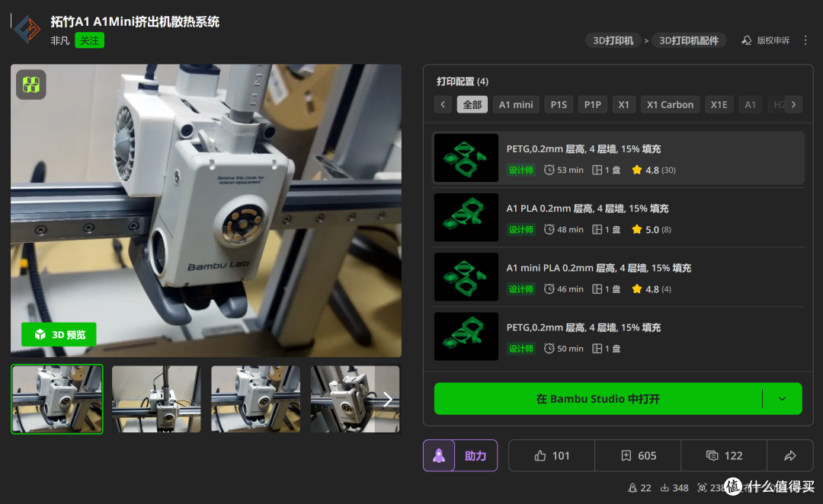Select the P1P filter tab
823x504 pixels.
coord(593,104)
